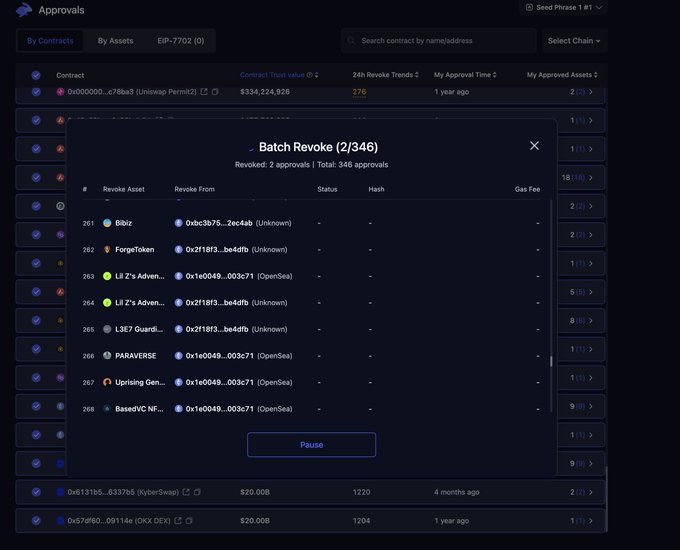Click the PARAVERSE asset icon
Screen dimensions: 680x550
[107, 356]
